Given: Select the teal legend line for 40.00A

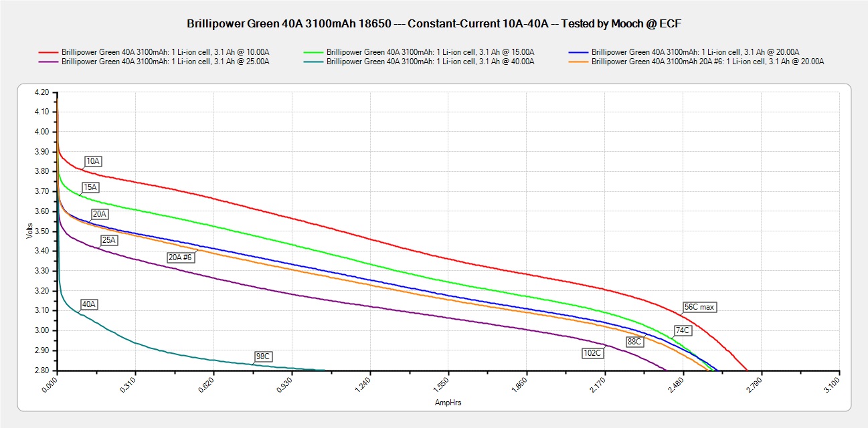Looking at the screenshot, I should coord(313,62).
